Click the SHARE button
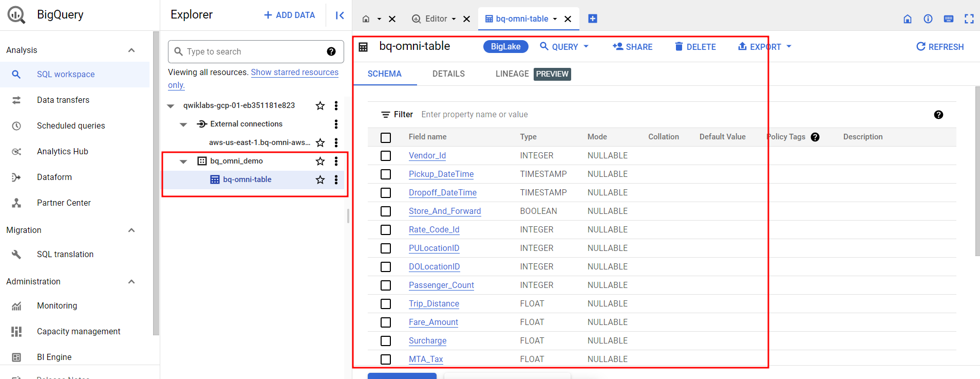Viewport: 980px width, 379px height. [x=632, y=47]
